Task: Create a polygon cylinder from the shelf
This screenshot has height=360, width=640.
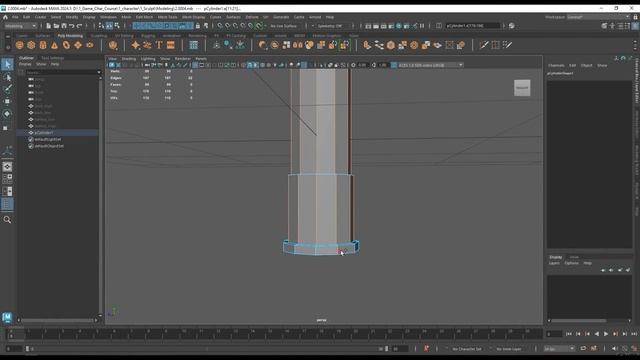Action: coord(43,45)
